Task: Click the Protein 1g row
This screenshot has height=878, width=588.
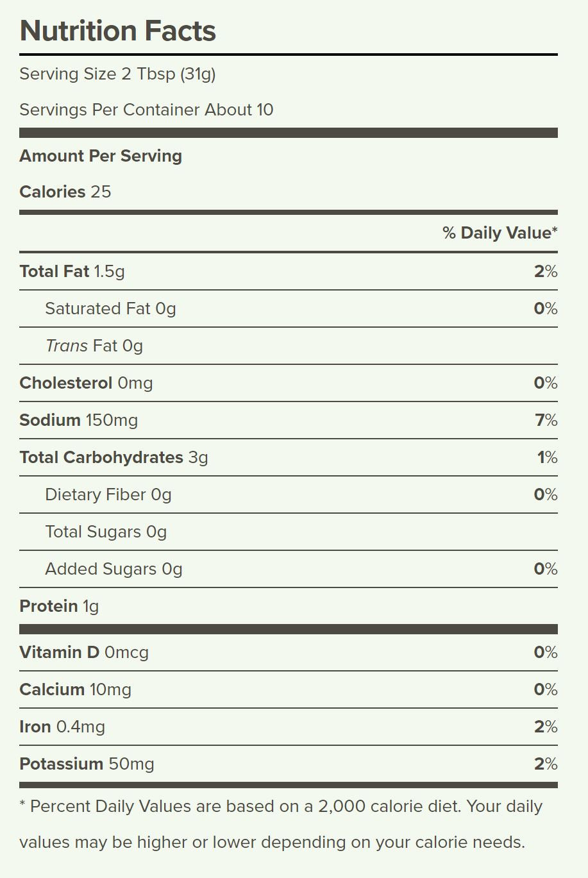Action: coord(289,606)
